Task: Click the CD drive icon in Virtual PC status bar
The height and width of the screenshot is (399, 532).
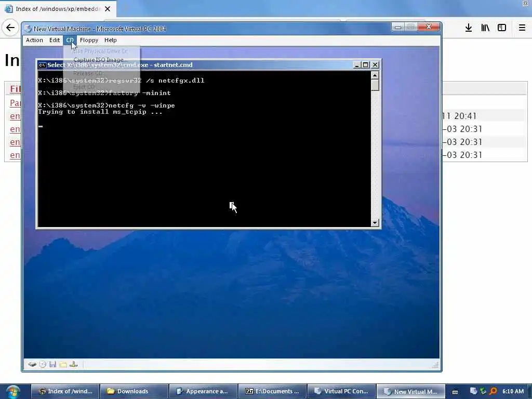Action: pos(43,364)
